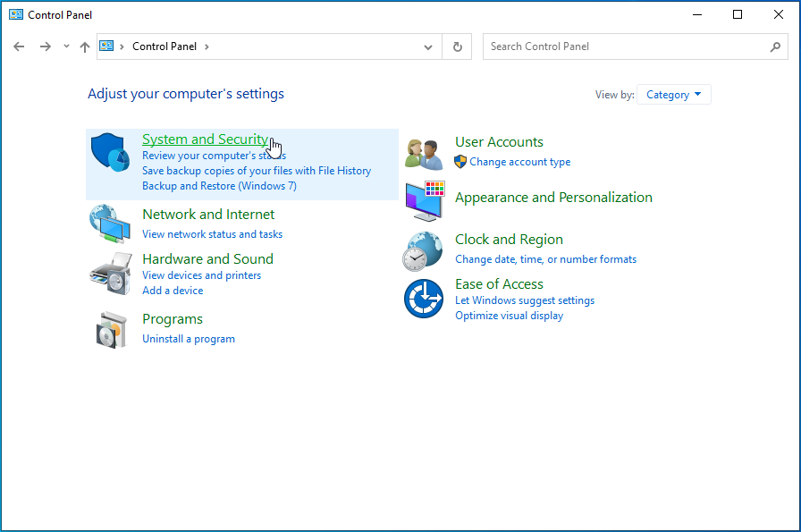The height and width of the screenshot is (532, 801).
Task: Click Change account type link
Action: [x=519, y=162]
